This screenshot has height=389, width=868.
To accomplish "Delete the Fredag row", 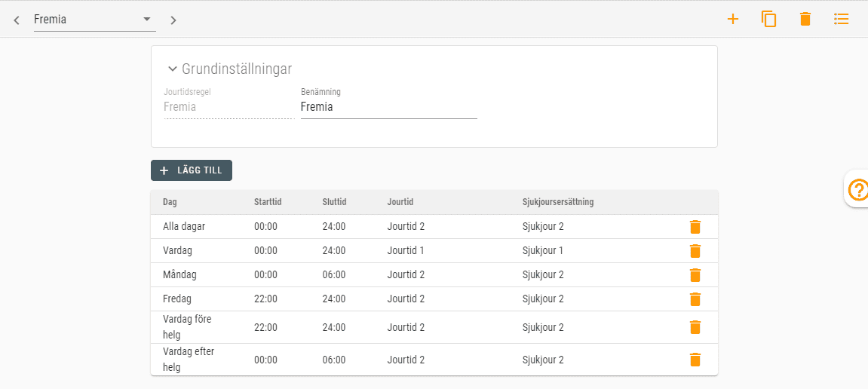I will pyautogui.click(x=695, y=299).
